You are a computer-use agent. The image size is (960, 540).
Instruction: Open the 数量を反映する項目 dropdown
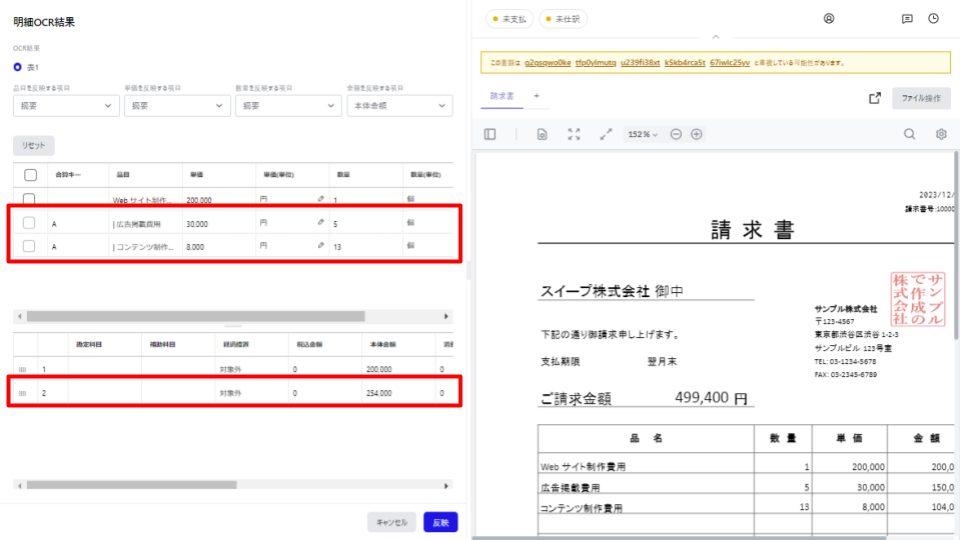click(288, 106)
